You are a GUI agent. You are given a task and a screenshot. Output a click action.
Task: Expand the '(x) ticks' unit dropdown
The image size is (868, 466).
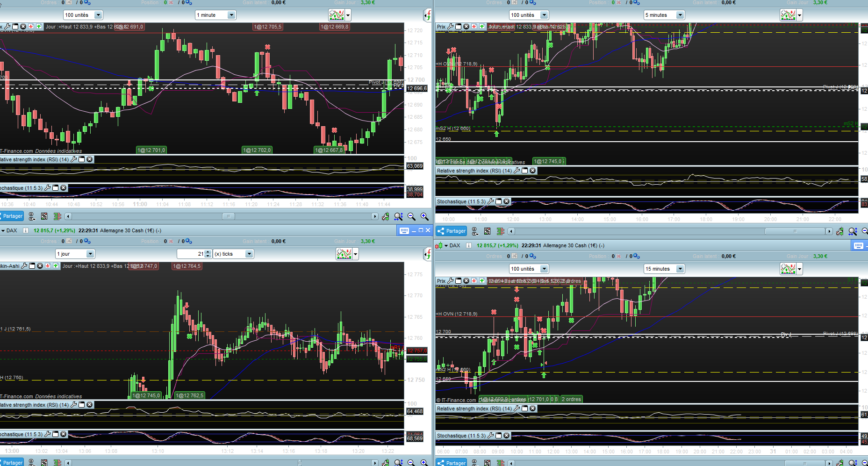pyautogui.click(x=233, y=254)
